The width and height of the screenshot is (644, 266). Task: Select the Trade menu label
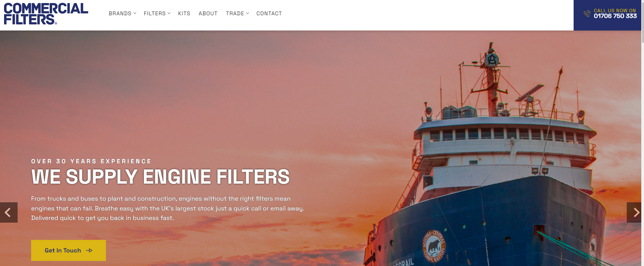coord(235,14)
